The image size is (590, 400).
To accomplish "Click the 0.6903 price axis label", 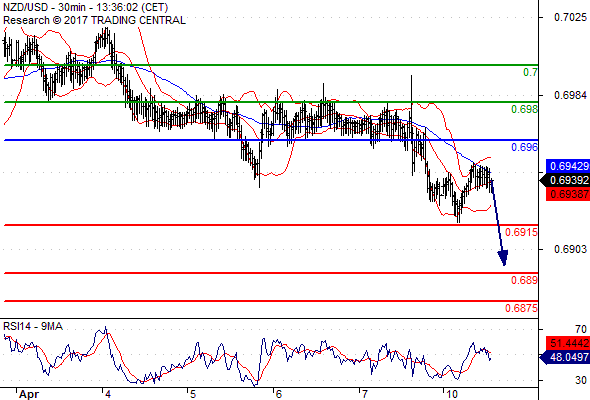I will [570, 249].
